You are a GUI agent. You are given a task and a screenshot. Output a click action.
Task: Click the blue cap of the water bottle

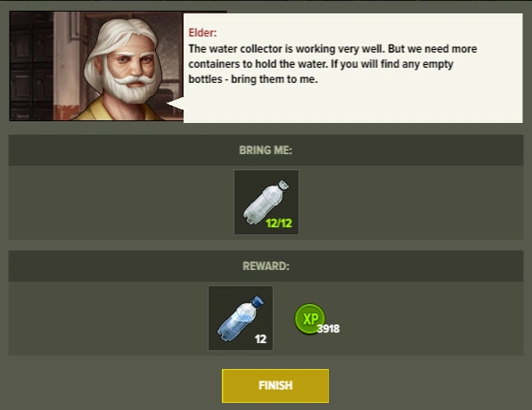click(x=258, y=301)
